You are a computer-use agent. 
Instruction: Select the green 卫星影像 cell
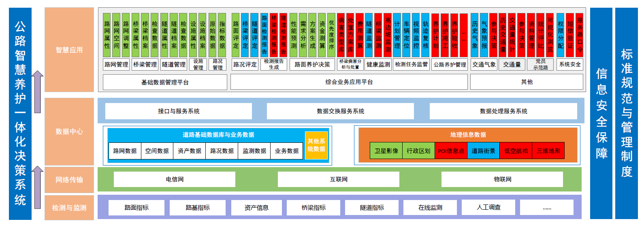386,151
